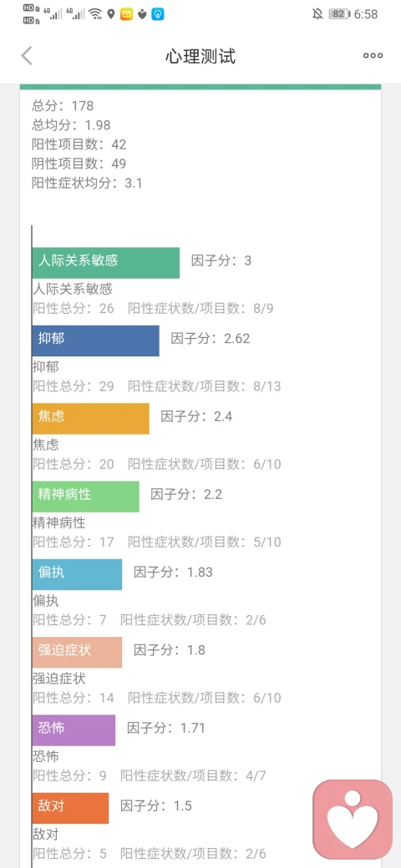Tap the location pin status icon

[111, 14]
